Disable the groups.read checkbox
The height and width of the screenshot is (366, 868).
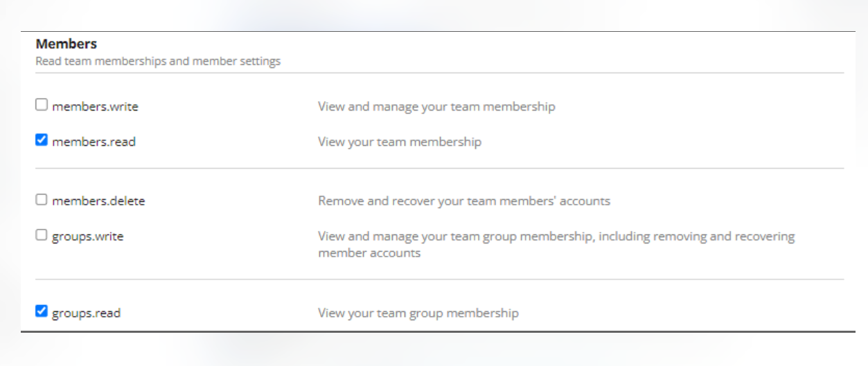tap(42, 311)
